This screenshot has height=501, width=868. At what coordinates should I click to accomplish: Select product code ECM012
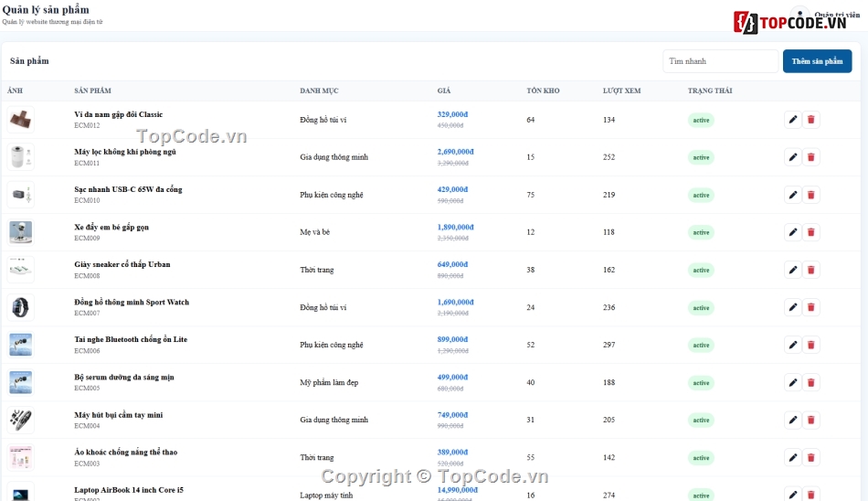(x=87, y=126)
